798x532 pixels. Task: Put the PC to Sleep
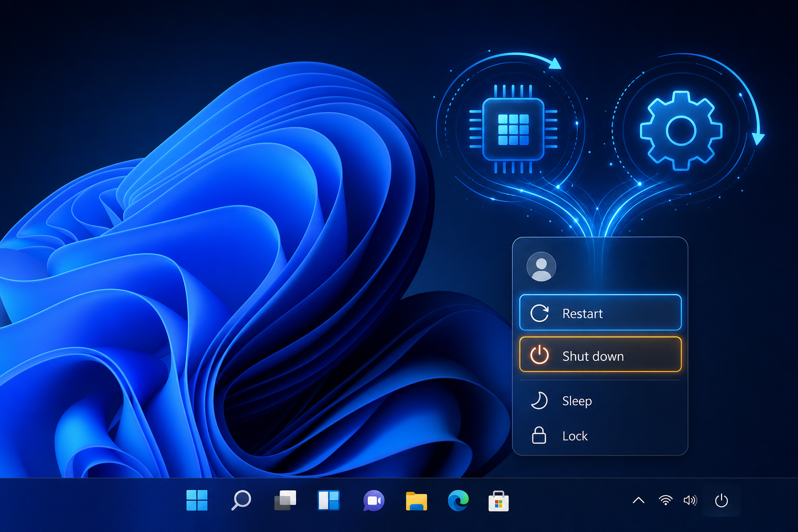[x=600, y=401]
